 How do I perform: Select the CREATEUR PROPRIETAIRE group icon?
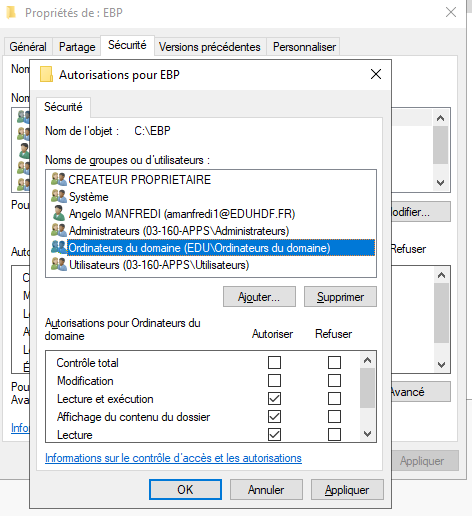[x=59, y=179]
